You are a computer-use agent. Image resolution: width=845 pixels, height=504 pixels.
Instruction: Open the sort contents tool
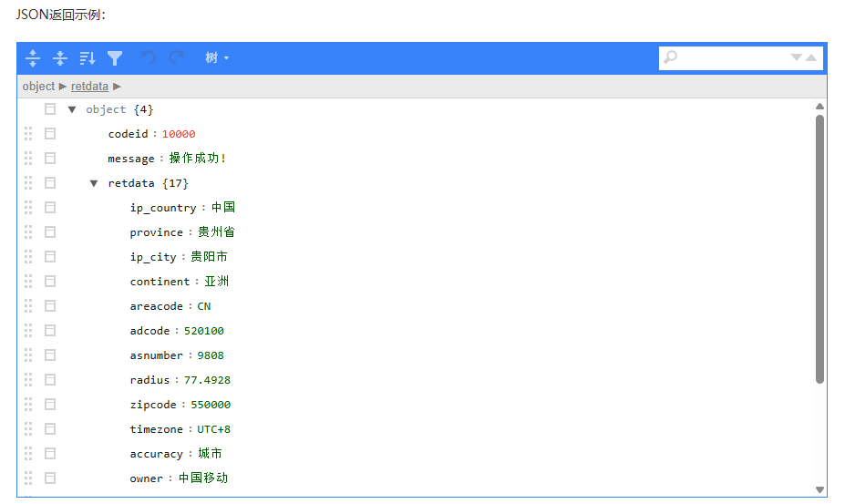[88, 57]
